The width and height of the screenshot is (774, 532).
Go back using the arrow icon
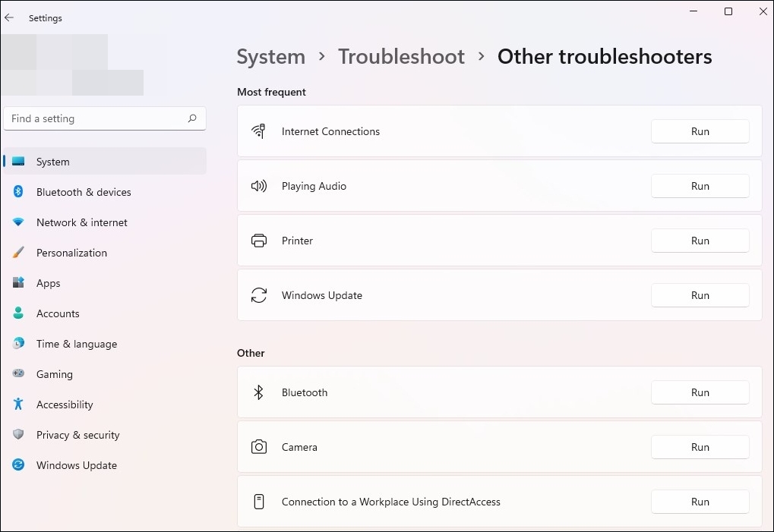coord(9,17)
